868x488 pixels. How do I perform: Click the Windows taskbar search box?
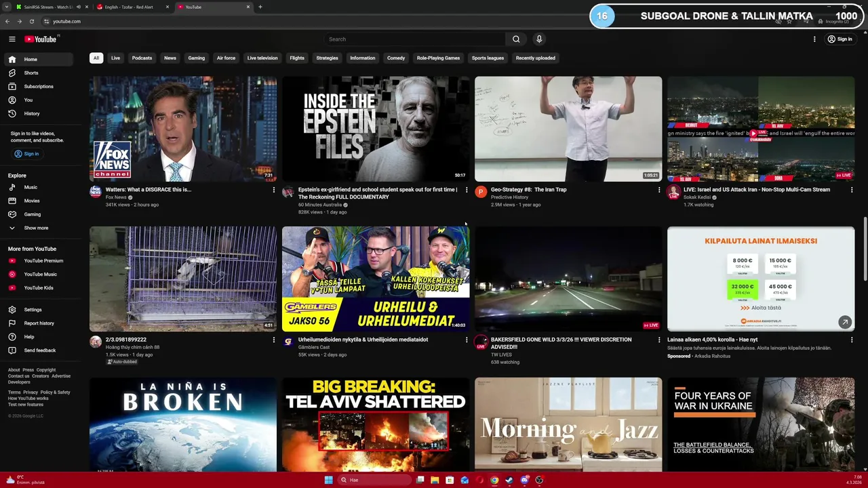[x=375, y=480]
